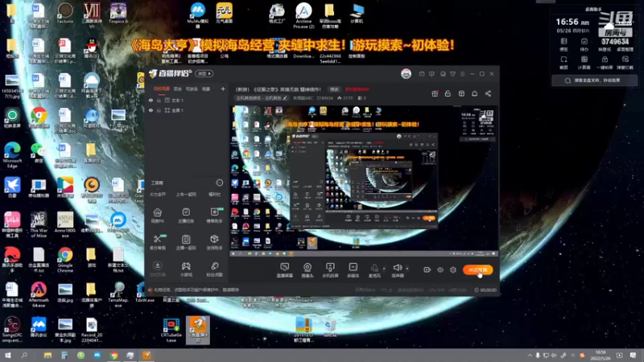Click the desktop widget search field
The height and width of the screenshot is (362, 644).
pyautogui.click(x=595, y=80)
